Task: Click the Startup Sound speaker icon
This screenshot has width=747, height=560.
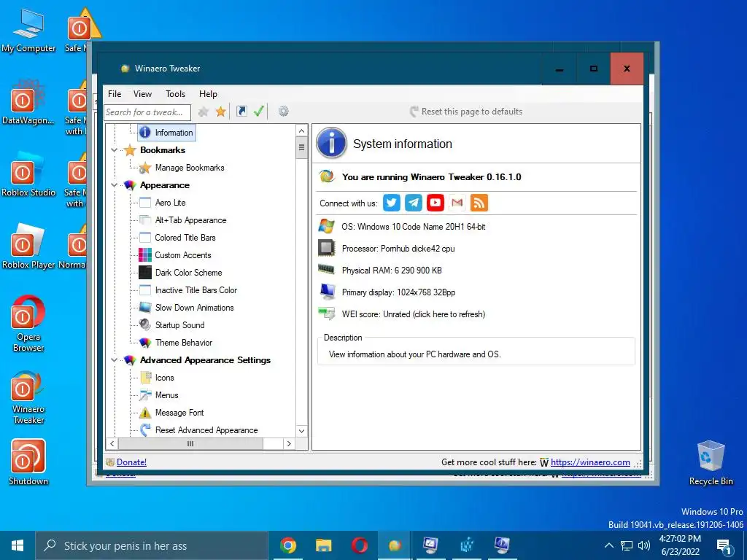Action: tap(145, 324)
